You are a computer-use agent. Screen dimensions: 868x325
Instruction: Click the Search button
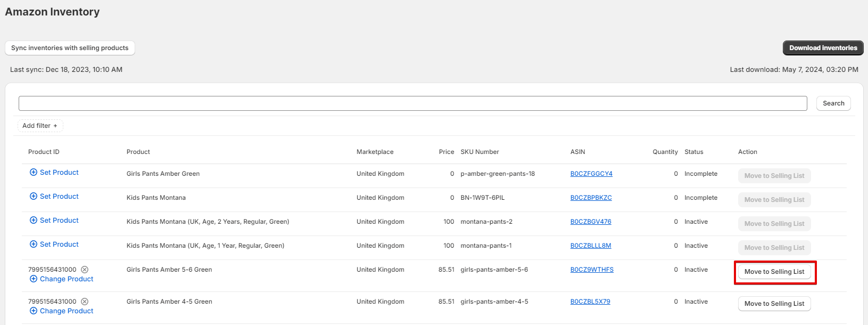pyautogui.click(x=833, y=103)
